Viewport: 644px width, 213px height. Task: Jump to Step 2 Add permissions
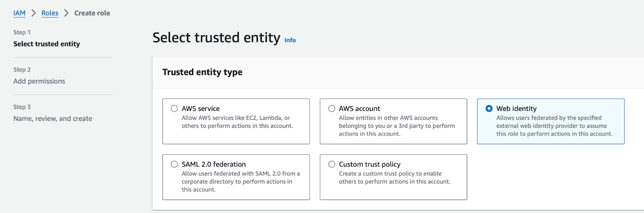[x=39, y=81]
